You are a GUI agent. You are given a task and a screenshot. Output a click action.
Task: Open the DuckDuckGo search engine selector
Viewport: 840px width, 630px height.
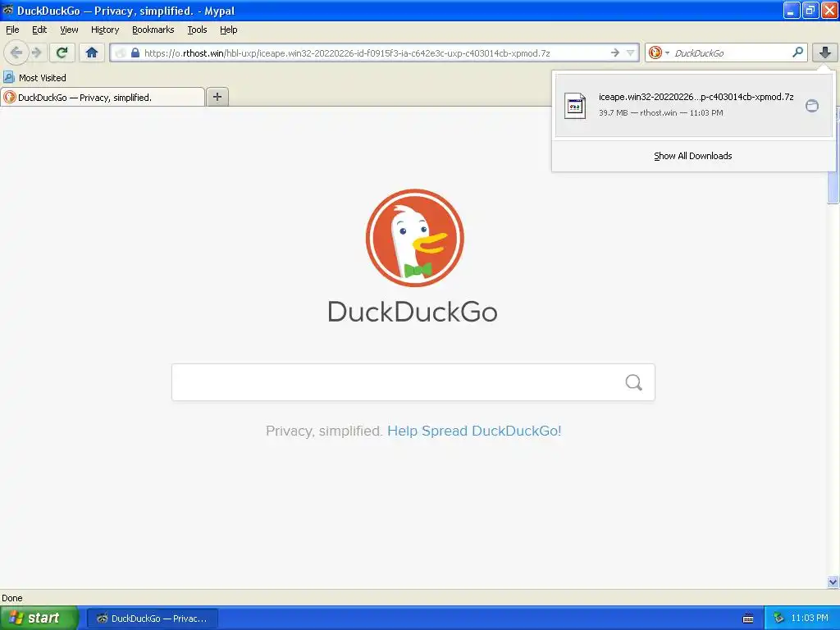coord(659,52)
